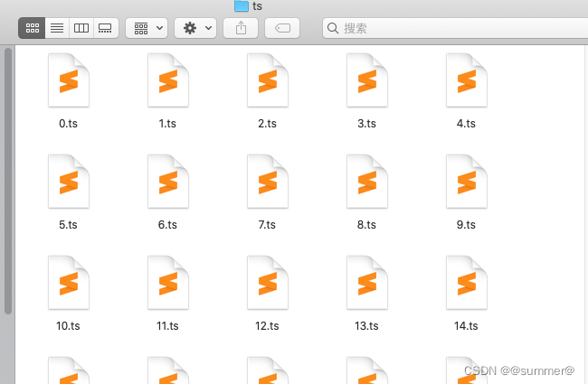Select the 0.ts file icon
Image resolution: width=588 pixels, height=384 pixels.
[x=69, y=80]
